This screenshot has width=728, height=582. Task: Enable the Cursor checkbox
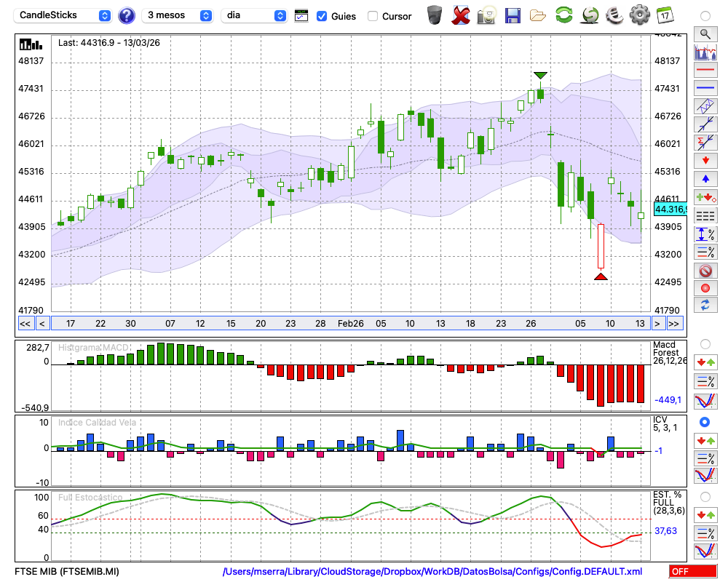372,16
